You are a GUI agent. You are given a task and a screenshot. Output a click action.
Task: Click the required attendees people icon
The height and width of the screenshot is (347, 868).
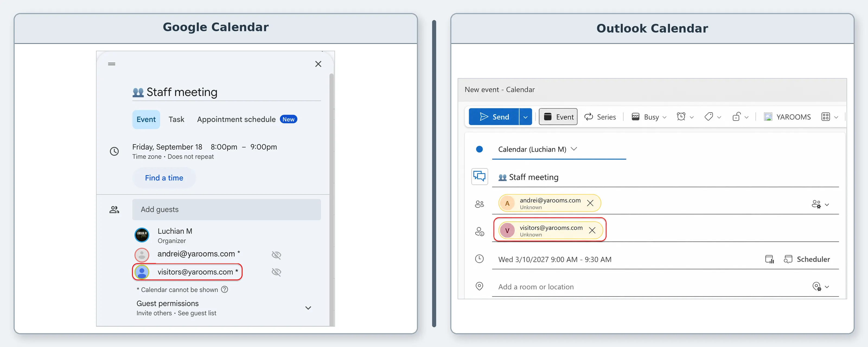[479, 204]
